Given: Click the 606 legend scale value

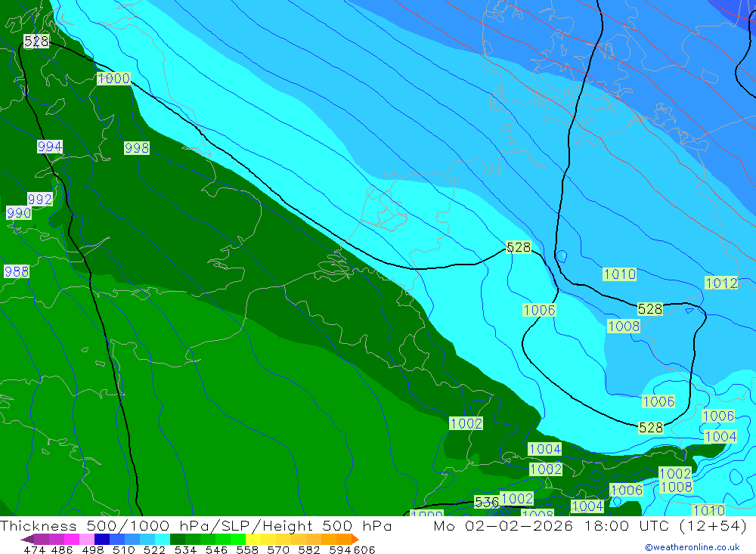Looking at the screenshot, I should 364,549.
